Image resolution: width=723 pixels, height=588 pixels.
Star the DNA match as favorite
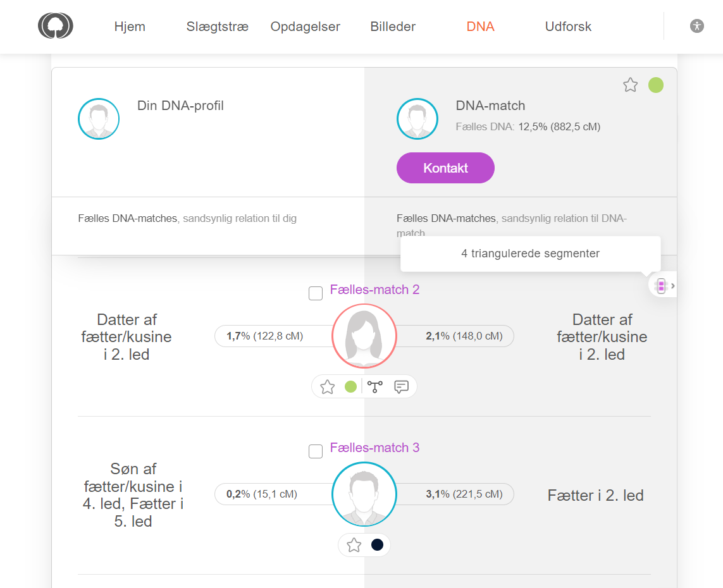(630, 85)
